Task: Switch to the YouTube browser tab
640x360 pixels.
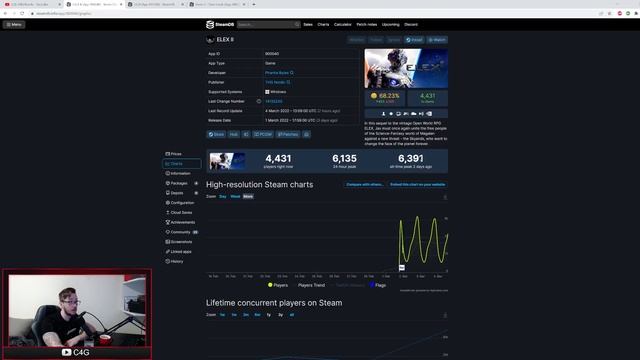Action: [31, 4]
